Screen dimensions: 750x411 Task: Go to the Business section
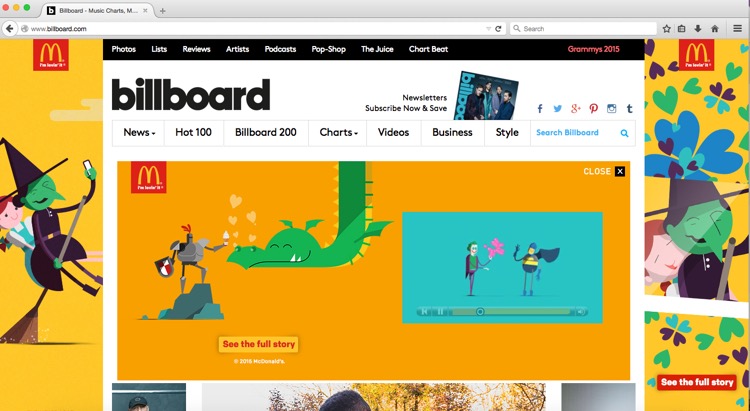coord(452,133)
